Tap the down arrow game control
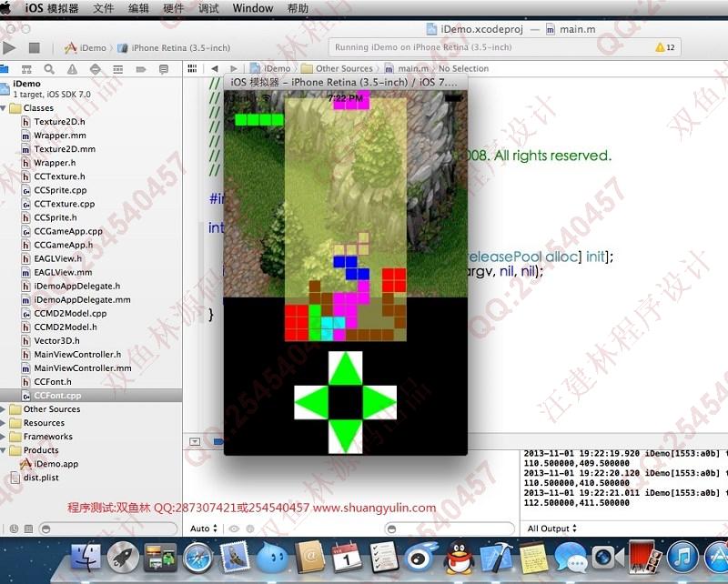Viewport: 728px width, 584px height. tap(346, 437)
